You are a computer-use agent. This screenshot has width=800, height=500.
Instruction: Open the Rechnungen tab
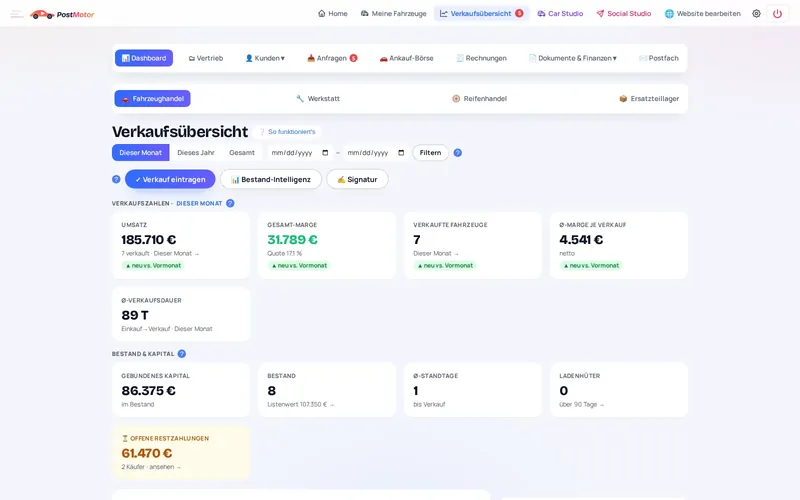482,58
